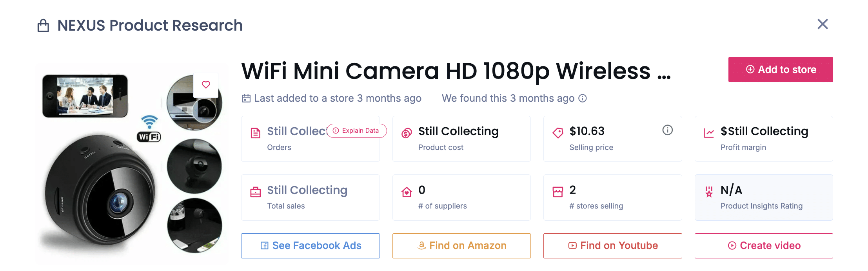
Task: Click the Explain Data pill
Action: click(x=356, y=131)
